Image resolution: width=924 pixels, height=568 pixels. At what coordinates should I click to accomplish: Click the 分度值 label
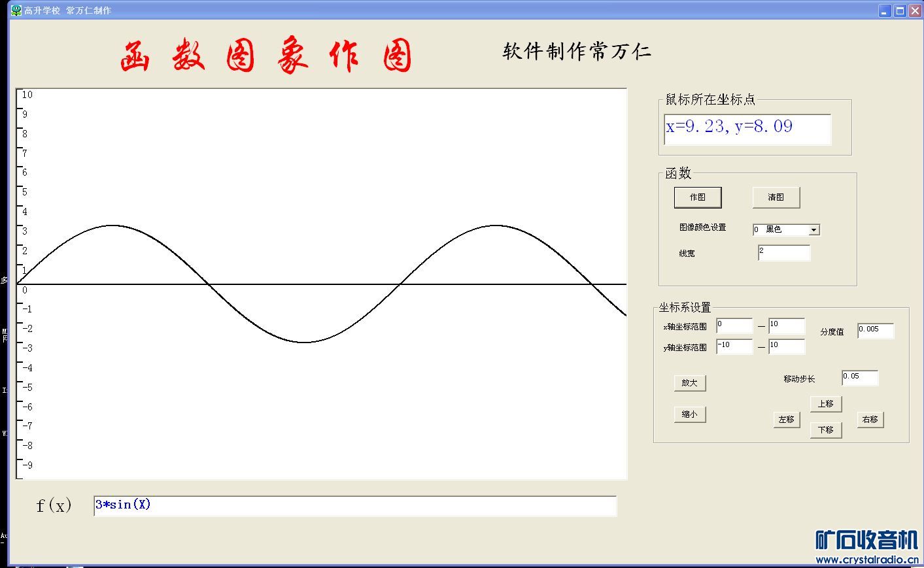coord(832,332)
